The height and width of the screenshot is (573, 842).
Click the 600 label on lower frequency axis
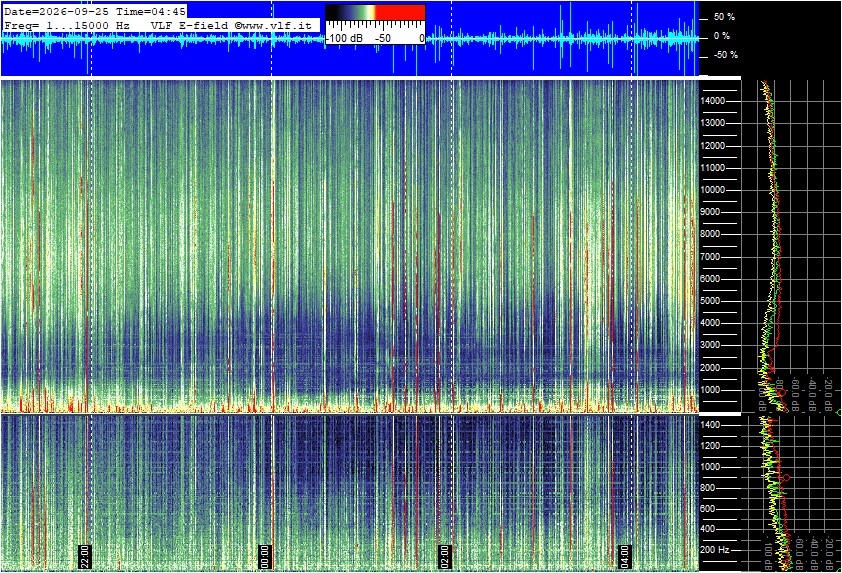coord(708,509)
